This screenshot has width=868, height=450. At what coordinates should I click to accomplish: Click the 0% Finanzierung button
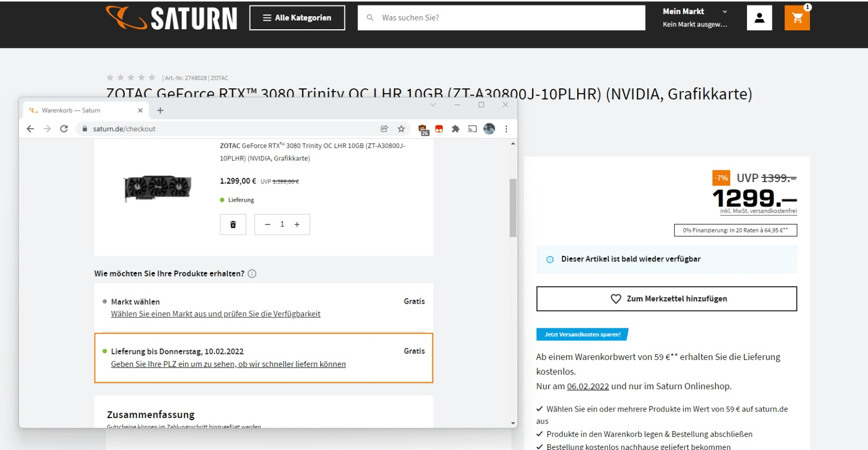click(736, 230)
